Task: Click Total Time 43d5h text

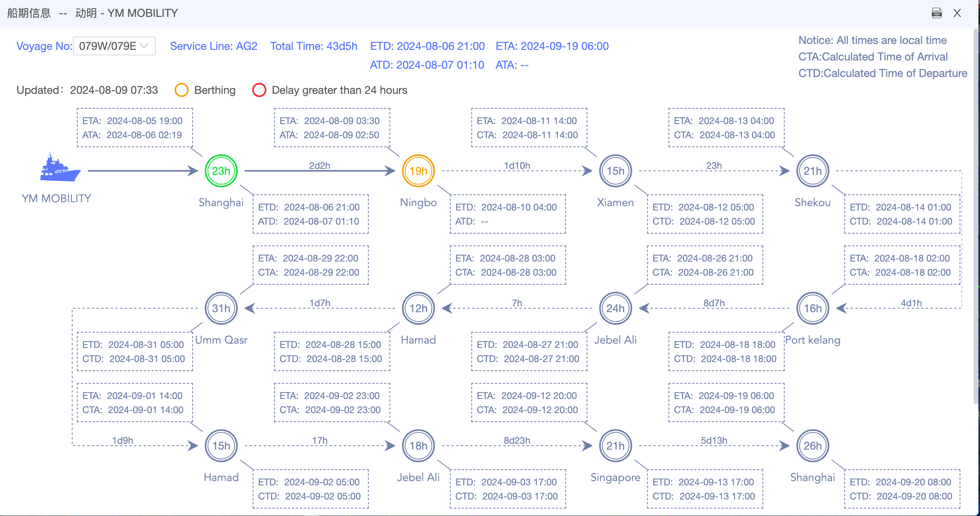Action: (x=313, y=46)
